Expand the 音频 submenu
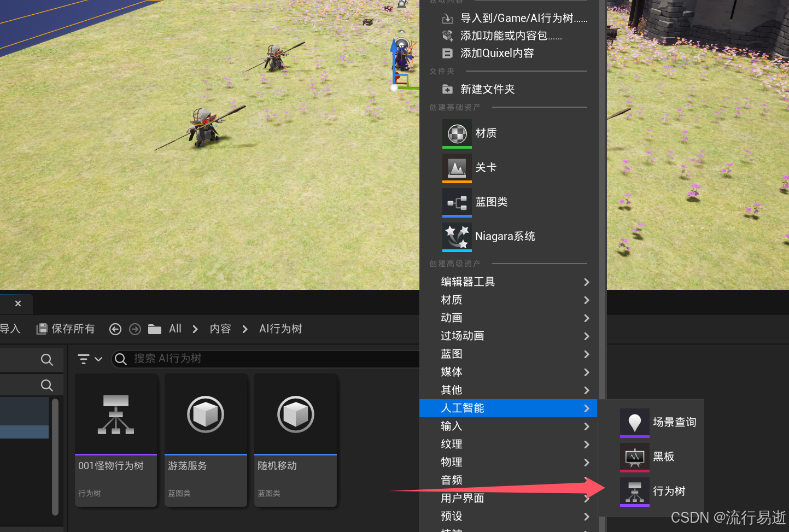Viewport: 789px width, 532px height. [509, 481]
